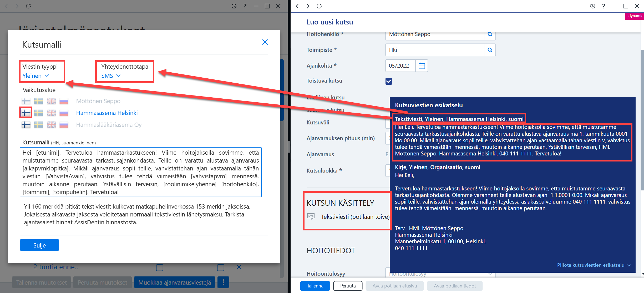Viewport: 644px width, 293px height.
Task: Click the Sulje button
Action: click(39, 245)
